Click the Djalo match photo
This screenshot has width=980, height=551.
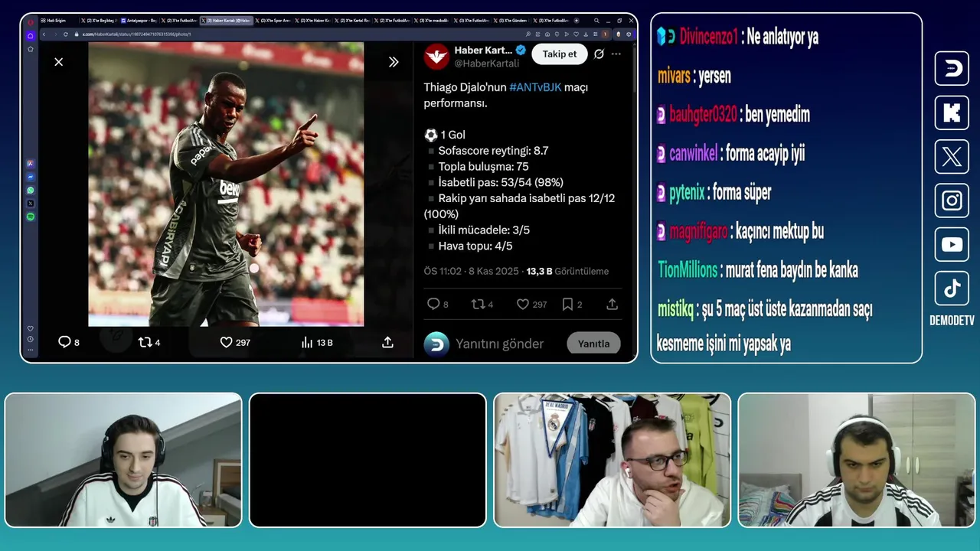point(226,184)
